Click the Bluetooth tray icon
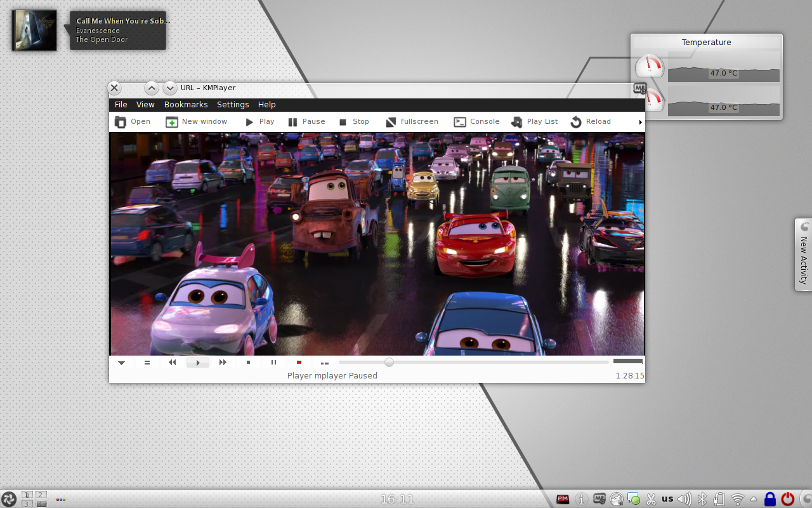This screenshot has width=812, height=508. pos(702,499)
